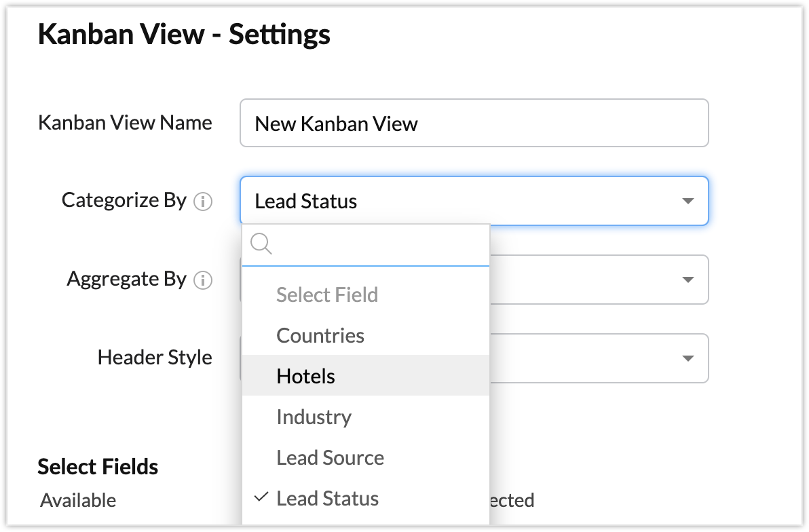This screenshot has height=532, width=809.
Task: Focus the Kanban View Name text box
Action: tap(474, 123)
